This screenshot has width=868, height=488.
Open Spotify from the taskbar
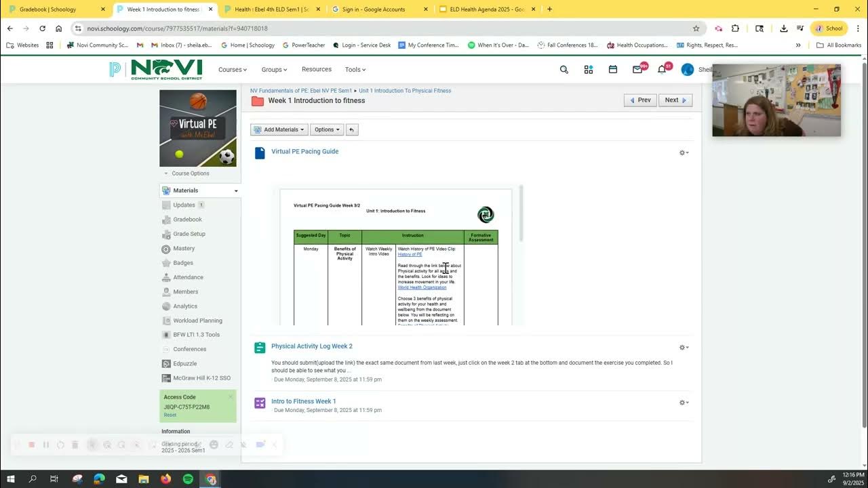(x=188, y=479)
